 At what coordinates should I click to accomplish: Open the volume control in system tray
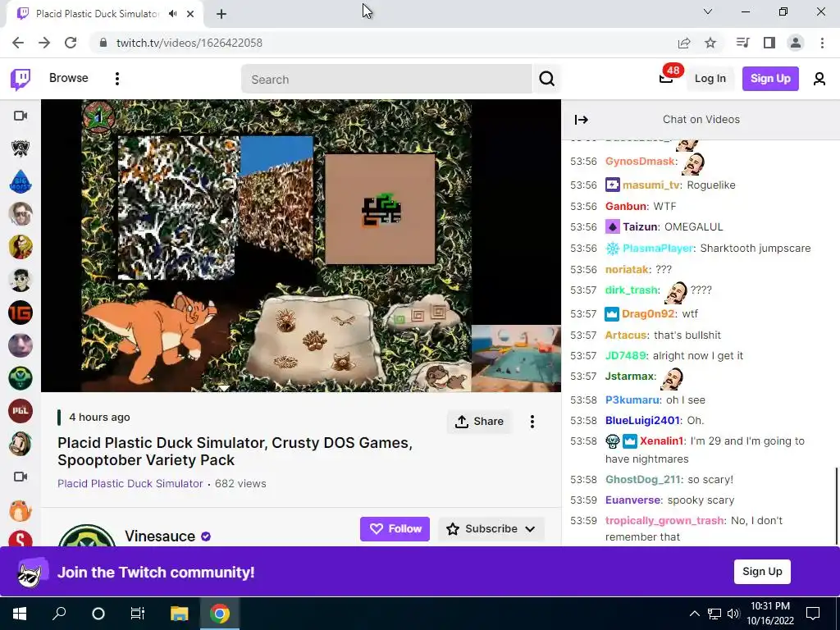click(x=733, y=614)
